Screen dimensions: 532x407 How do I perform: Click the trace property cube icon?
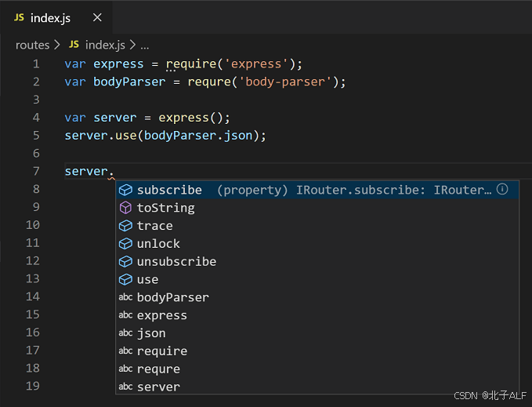pos(125,226)
